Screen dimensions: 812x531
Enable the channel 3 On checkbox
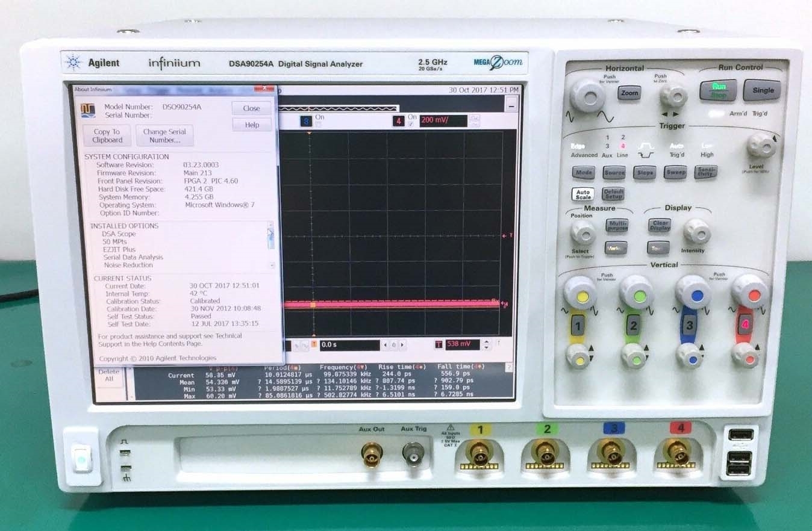(318, 125)
